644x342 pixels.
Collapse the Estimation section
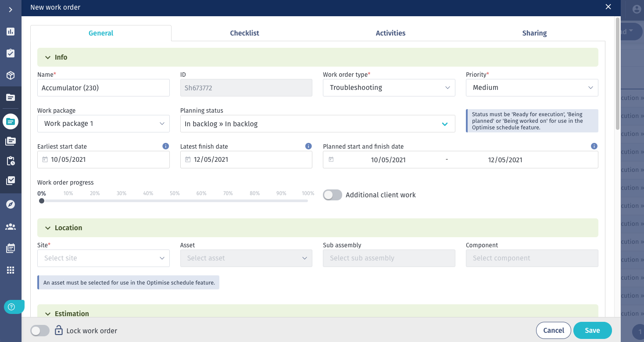(x=318, y=311)
